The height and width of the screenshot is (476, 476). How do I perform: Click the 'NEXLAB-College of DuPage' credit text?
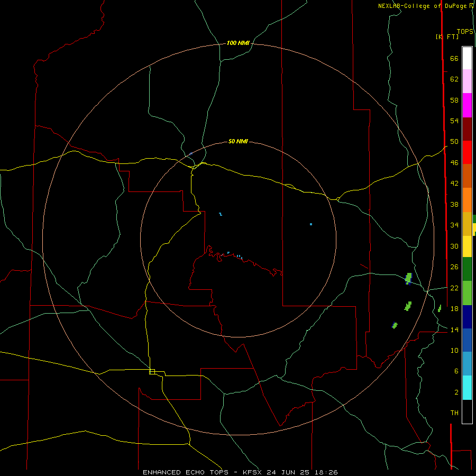click(x=422, y=6)
